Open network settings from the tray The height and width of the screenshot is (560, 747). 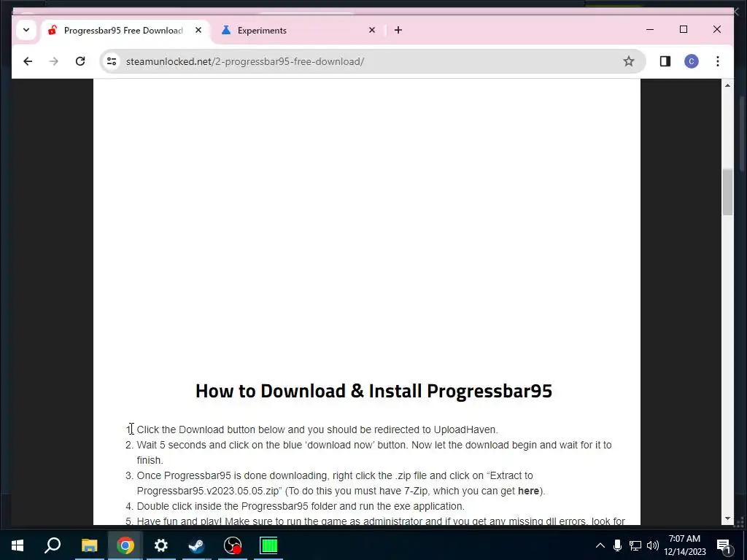click(x=635, y=545)
